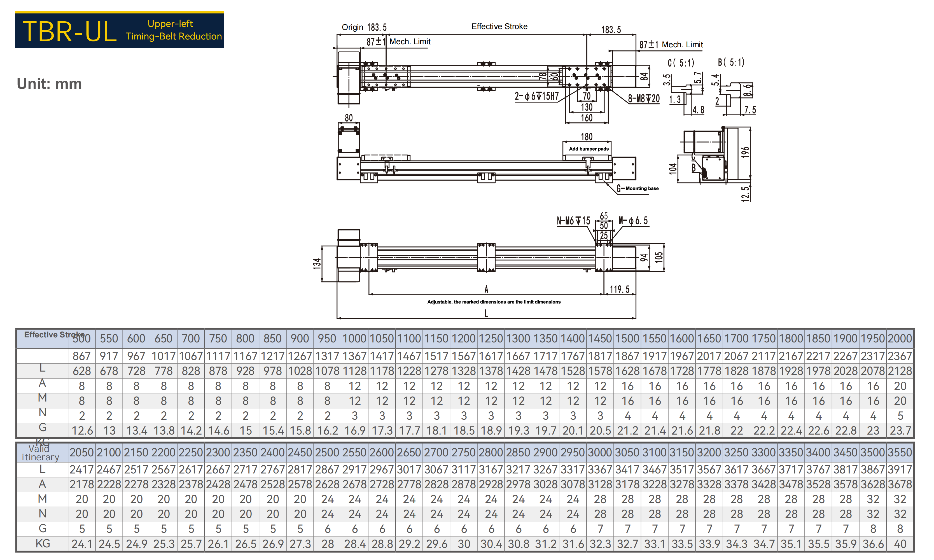
Task: Select the 3550 stroke column header
Action: pos(900,452)
